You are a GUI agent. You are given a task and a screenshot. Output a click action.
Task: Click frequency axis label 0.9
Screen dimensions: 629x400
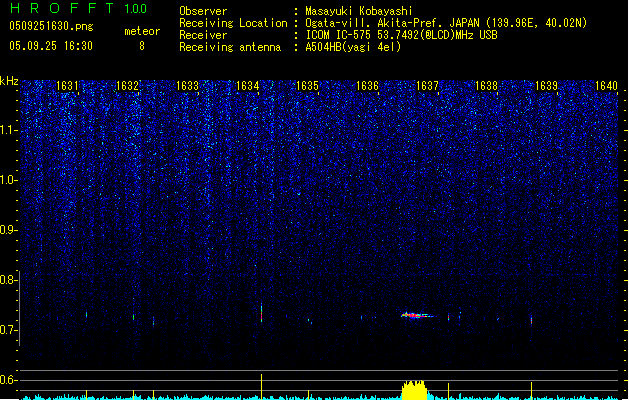(x=8, y=230)
